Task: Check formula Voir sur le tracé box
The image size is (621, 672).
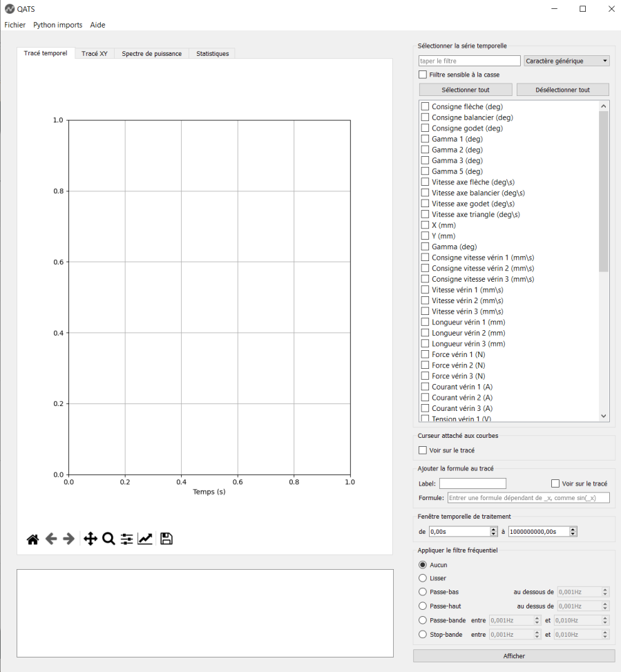Action: (x=555, y=483)
